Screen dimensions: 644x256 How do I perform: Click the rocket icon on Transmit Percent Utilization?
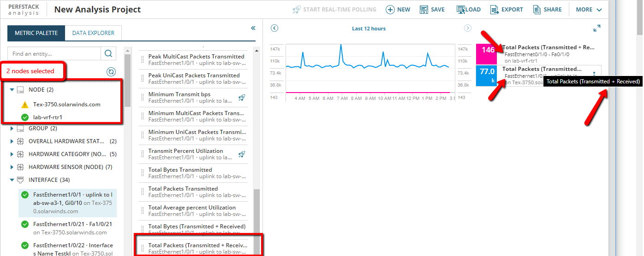click(x=242, y=154)
